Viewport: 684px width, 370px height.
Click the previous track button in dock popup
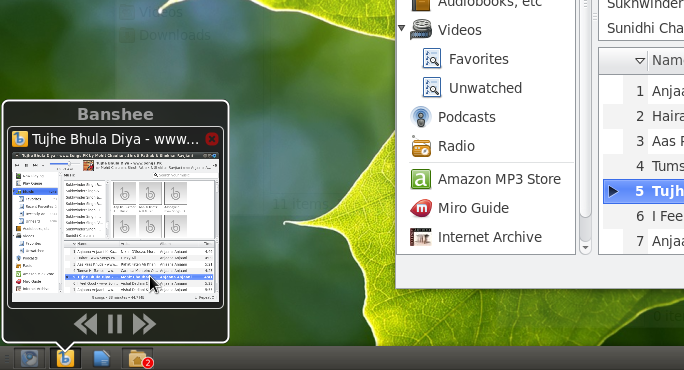[86, 324]
